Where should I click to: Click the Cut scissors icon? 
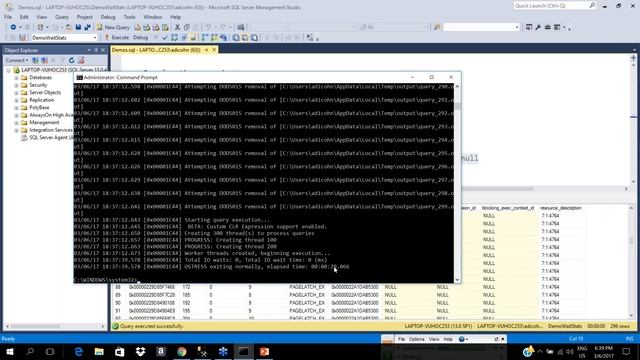[177, 27]
